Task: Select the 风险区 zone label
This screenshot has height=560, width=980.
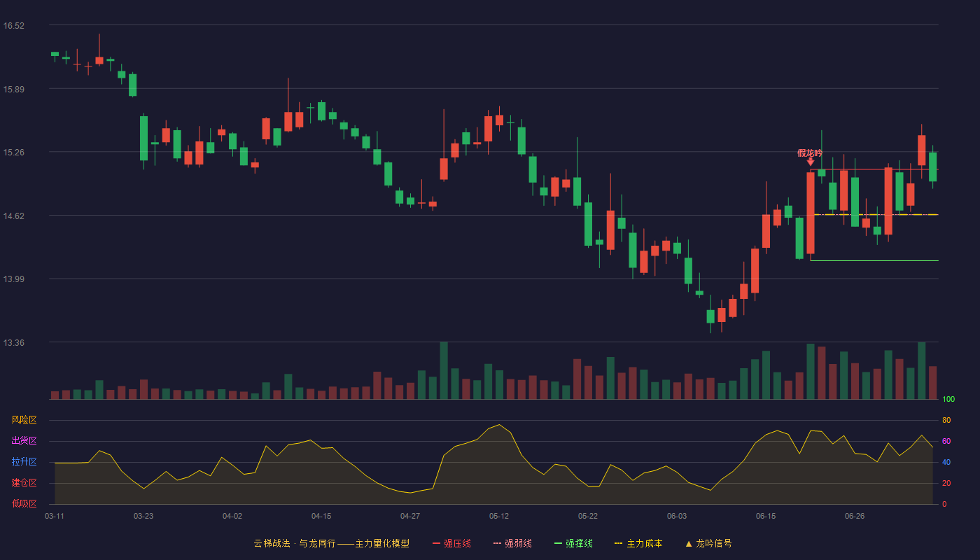Action: point(24,420)
